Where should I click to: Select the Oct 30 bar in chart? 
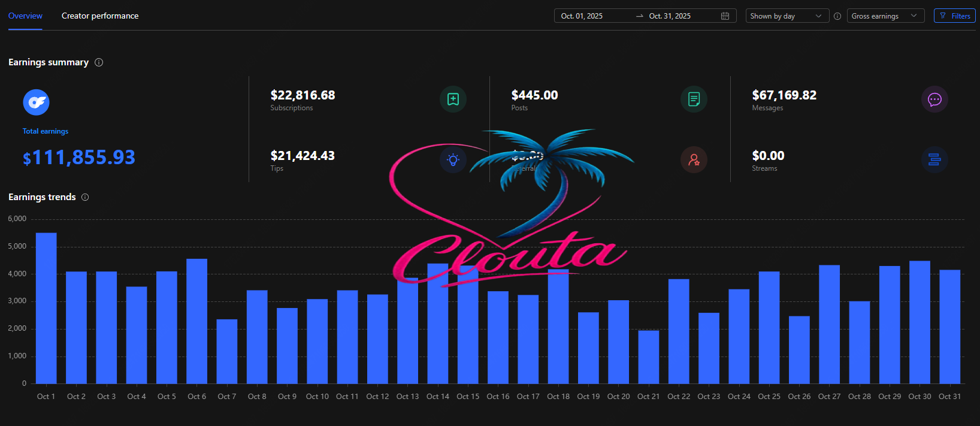pos(920,322)
